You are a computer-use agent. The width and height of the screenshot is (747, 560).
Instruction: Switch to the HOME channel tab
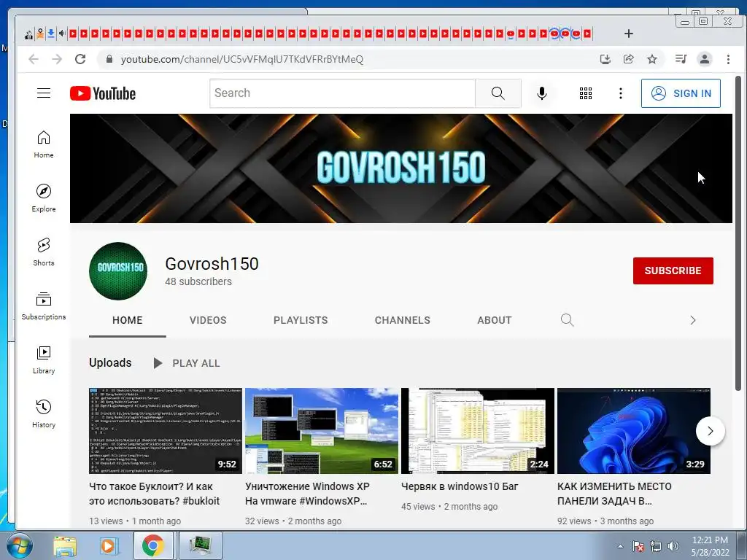click(x=127, y=321)
